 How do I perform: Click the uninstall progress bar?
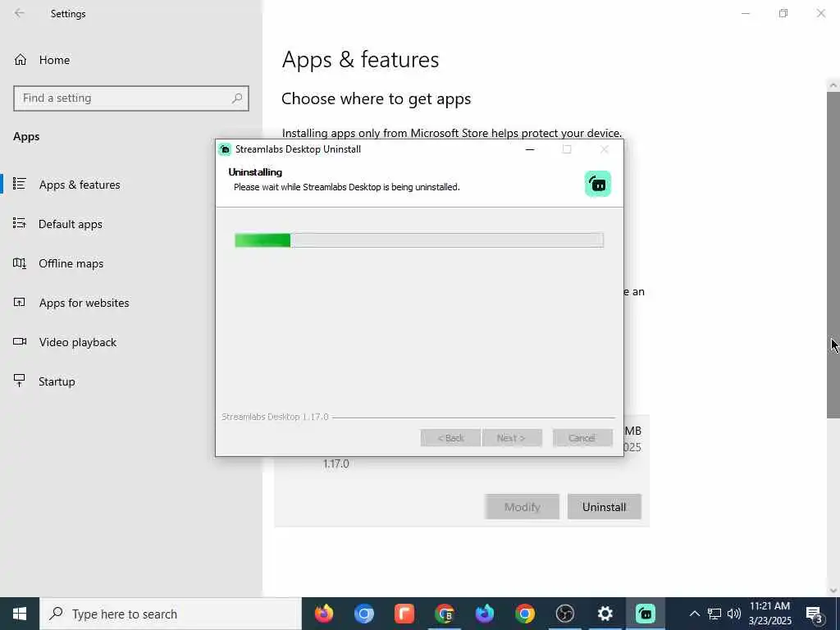tap(419, 240)
